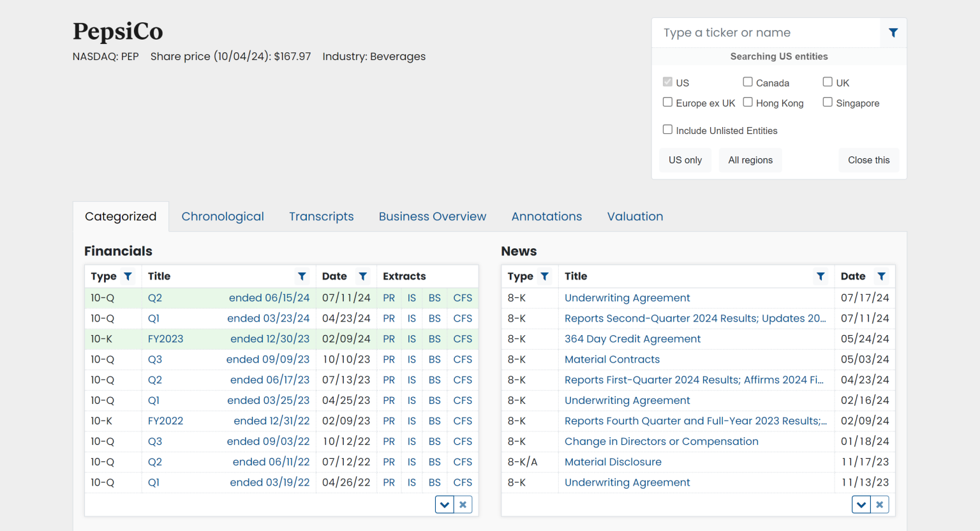
Task: Switch to the Chronological tab
Action: point(223,216)
